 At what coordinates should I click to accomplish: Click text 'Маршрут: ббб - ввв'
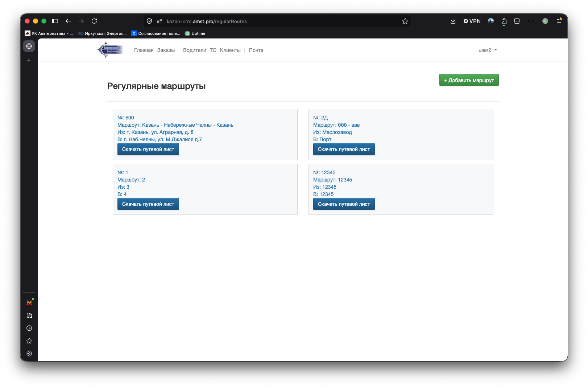pos(336,125)
